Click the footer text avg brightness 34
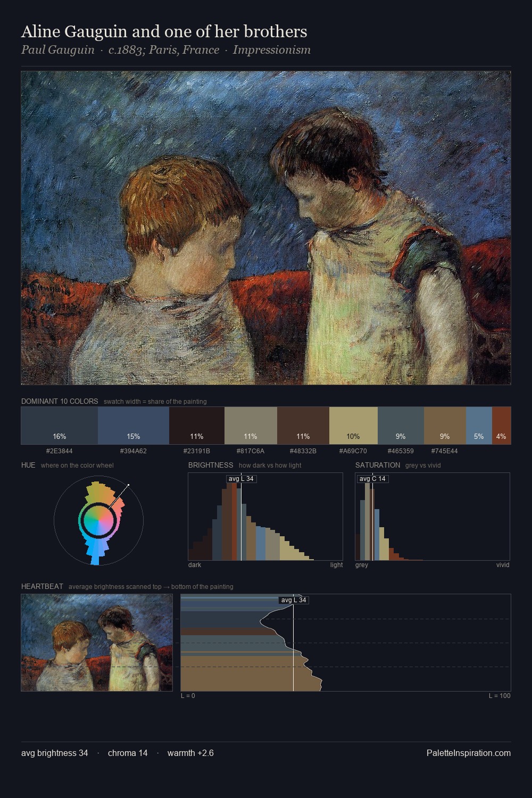 click(55, 753)
